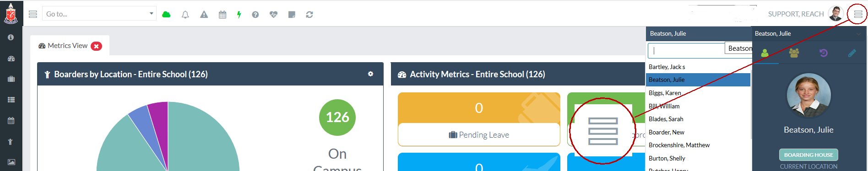Image resolution: width=868 pixels, height=171 pixels.
Task: Open the notifications bell icon
Action: (x=185, y=15)
